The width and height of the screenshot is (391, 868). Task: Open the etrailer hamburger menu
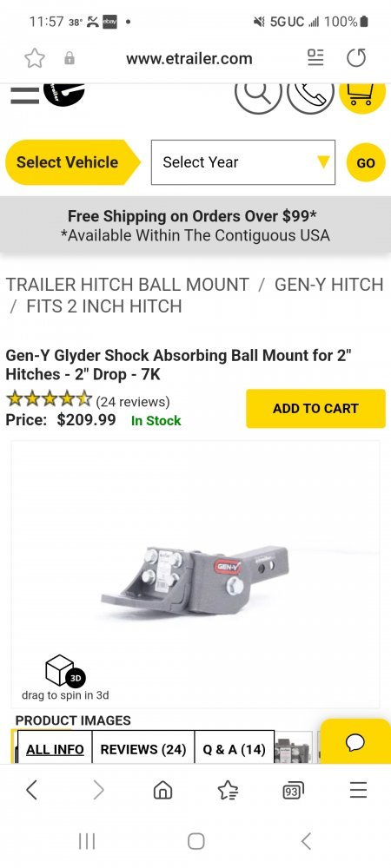[24, 95]
